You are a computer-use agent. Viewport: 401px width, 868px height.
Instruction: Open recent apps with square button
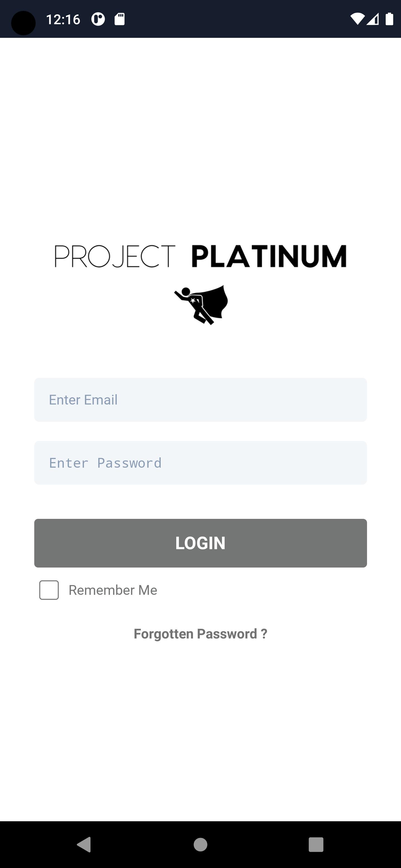pos(316,844)
